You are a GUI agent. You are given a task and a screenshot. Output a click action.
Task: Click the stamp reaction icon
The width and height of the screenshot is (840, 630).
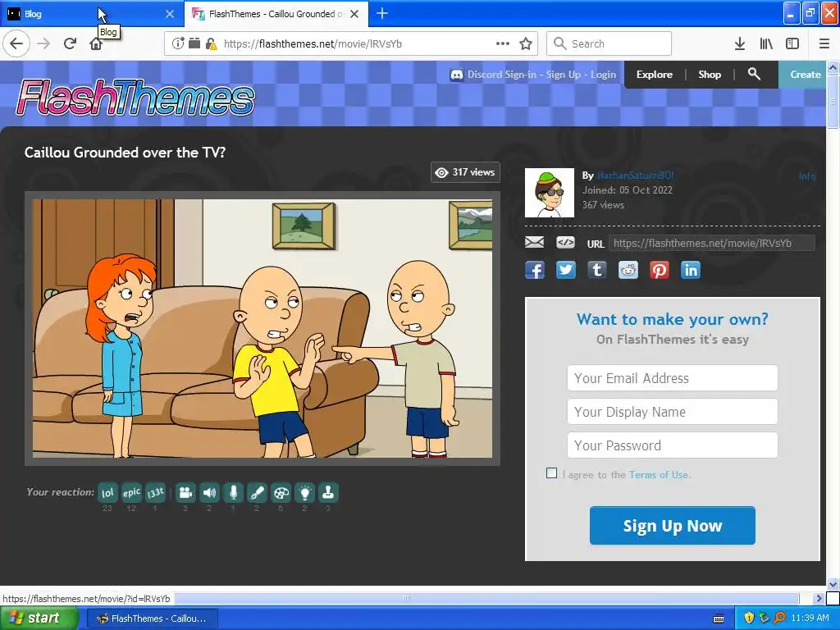(x=328, y=492)
